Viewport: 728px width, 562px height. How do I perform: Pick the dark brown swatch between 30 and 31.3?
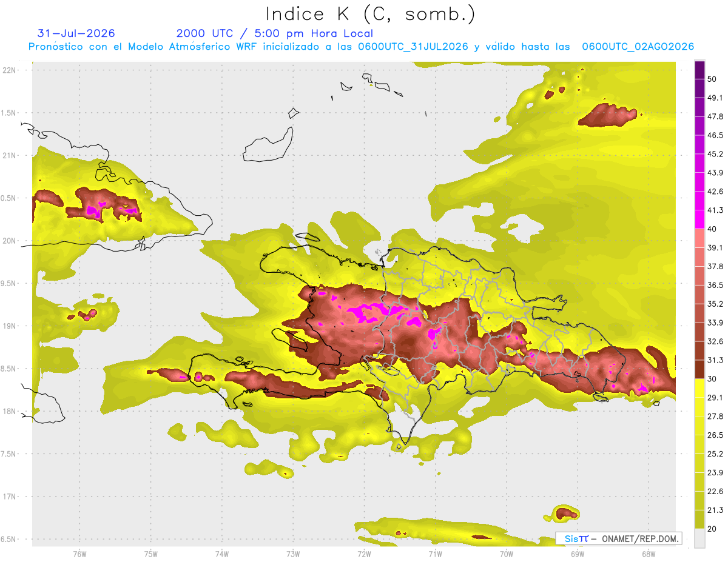(x=700, y=369)
